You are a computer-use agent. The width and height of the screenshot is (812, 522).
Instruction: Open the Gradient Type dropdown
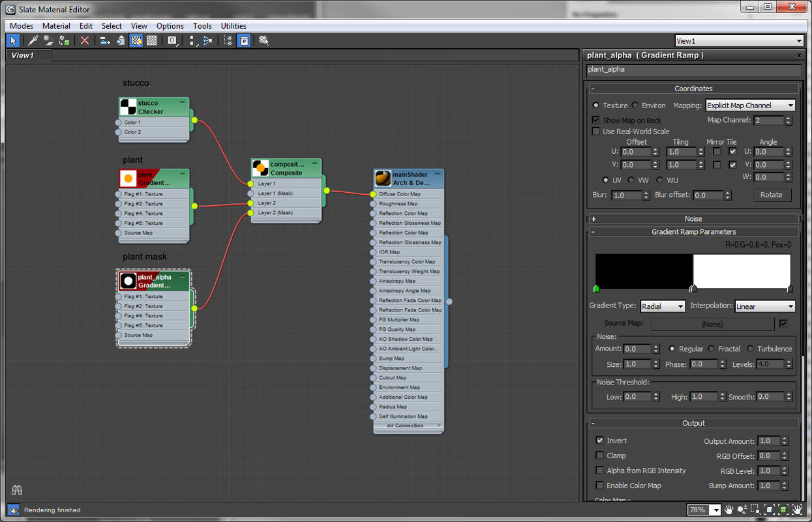(663, 306)
